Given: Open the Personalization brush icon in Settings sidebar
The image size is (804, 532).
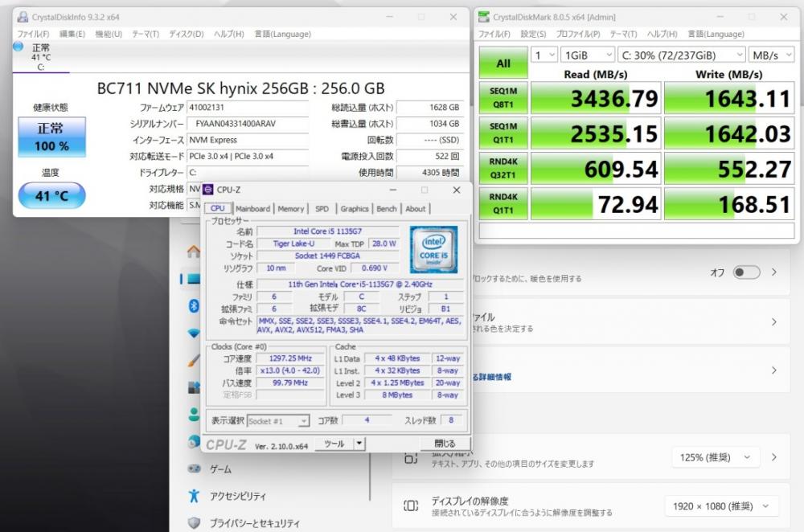Looking at the screenshot, I should tap(194, 360).
